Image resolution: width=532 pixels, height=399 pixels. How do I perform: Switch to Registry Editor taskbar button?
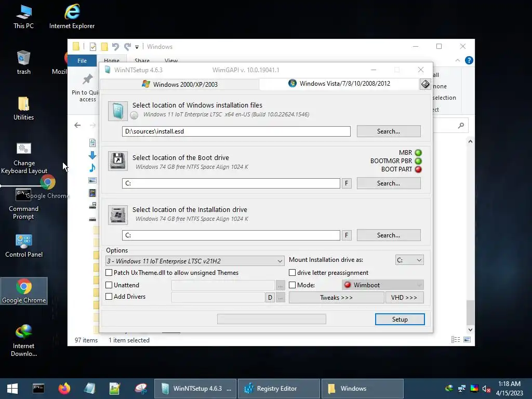point(279,389)
